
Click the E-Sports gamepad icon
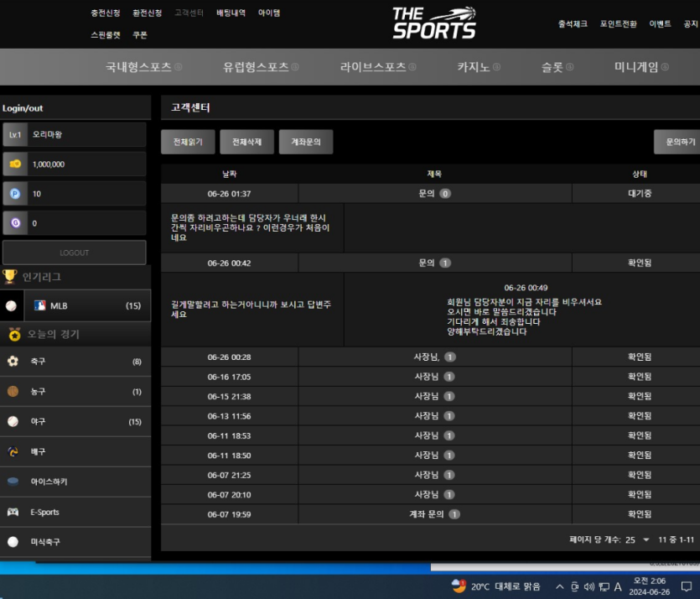[13, 512]
